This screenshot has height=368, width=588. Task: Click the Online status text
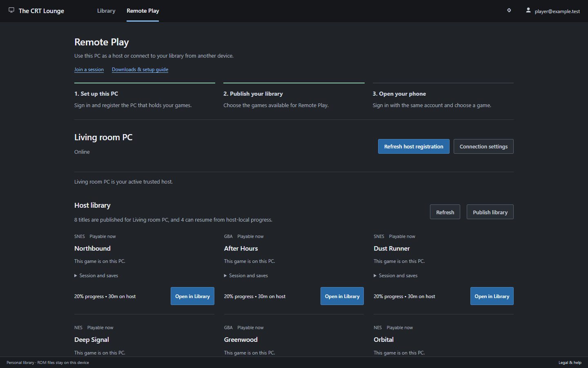82,152
